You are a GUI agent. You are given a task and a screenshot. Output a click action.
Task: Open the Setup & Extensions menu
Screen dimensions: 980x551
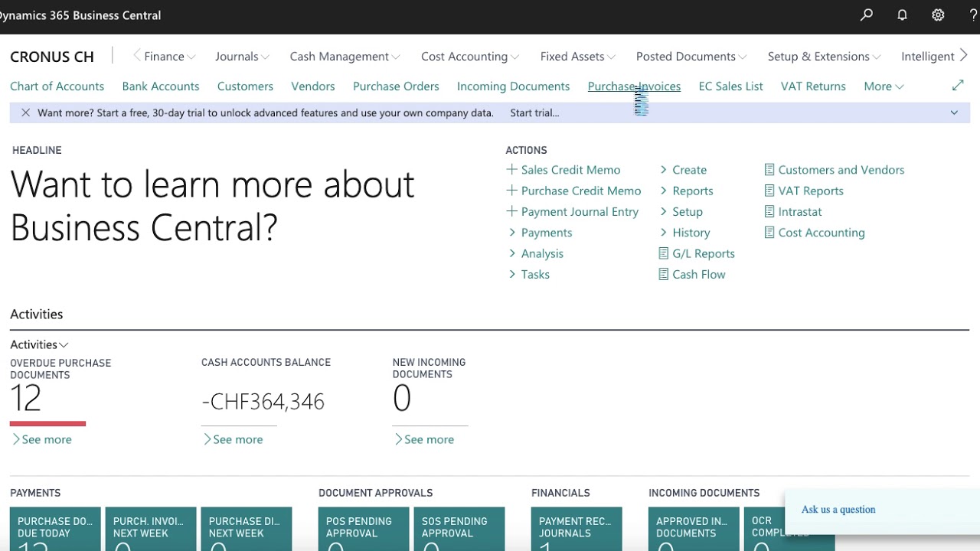[x=824, y=56]
